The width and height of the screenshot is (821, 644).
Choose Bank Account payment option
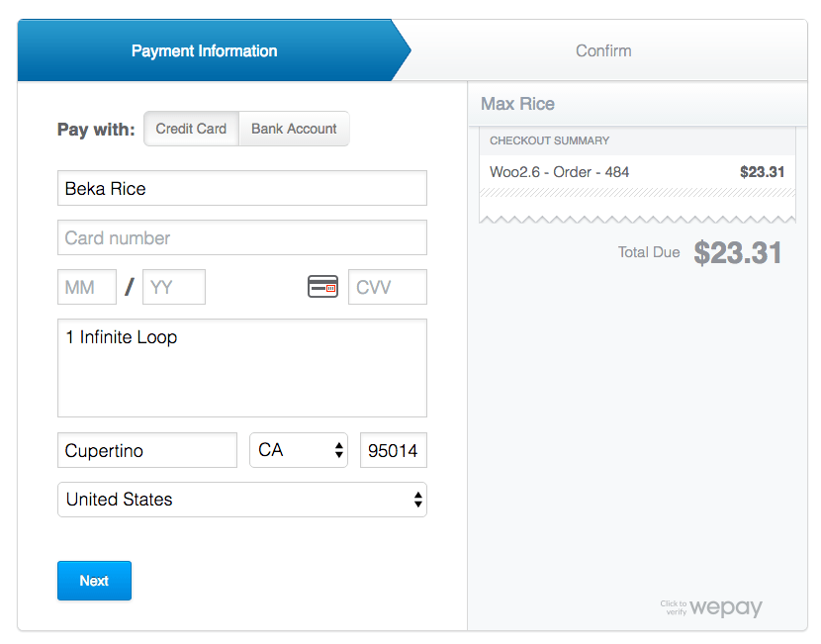293,129
